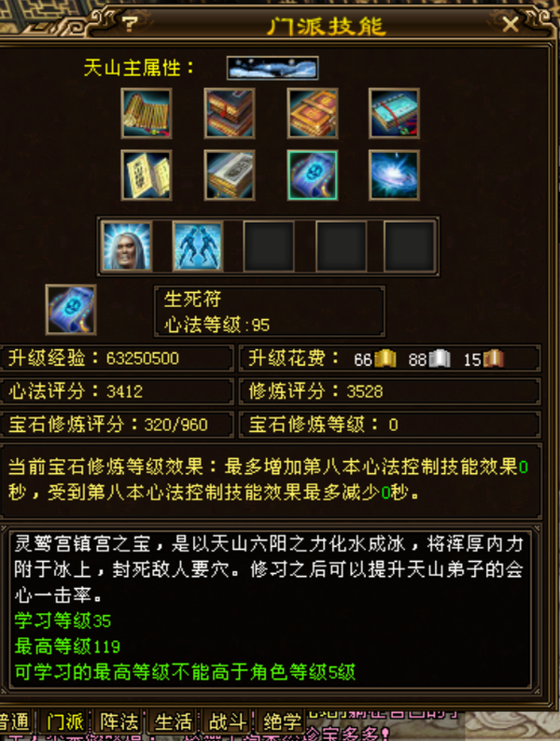Select the gray stone-covered book skill icon
Image resolution: width=560 pixels, height=741 pixels.
(x=230, y=175)
